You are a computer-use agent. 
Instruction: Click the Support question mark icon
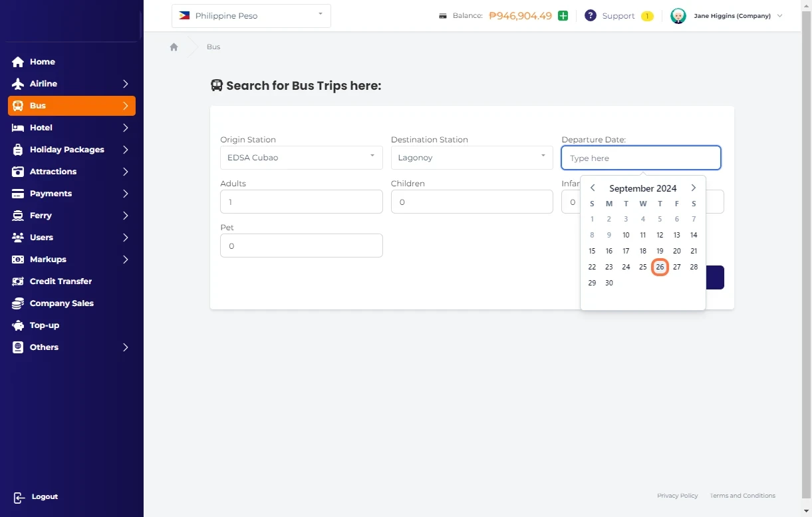pyautogui.click(x=590, y=16)
